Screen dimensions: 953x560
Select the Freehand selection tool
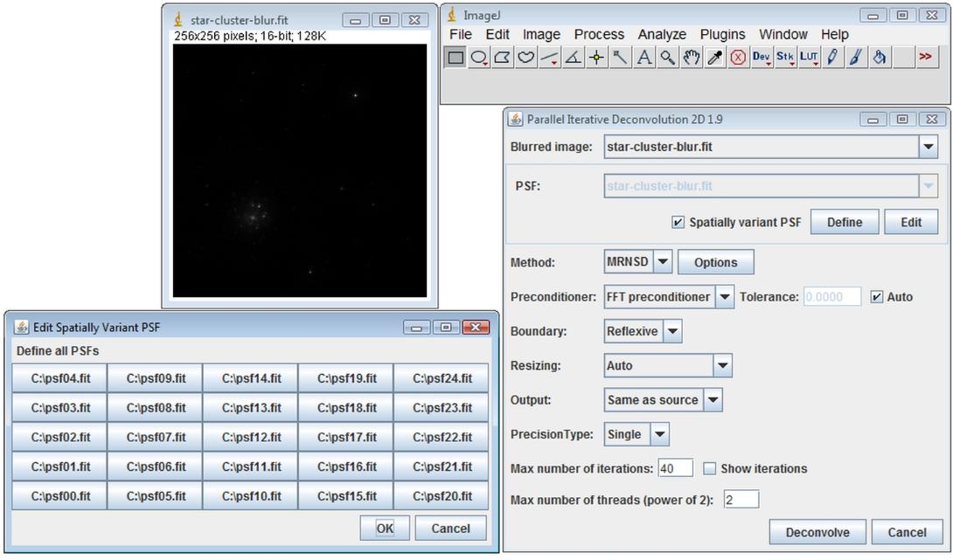pos(526,57)
